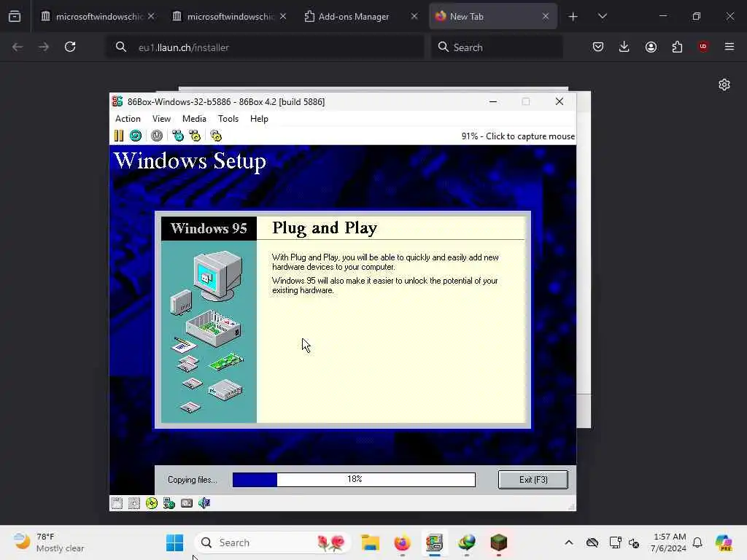Open new tab page personalize gear

click(x=724, y=85)
